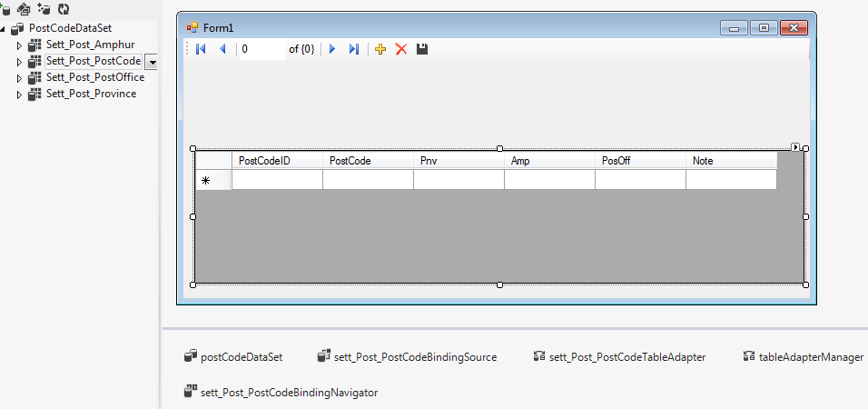Screen dimensions: 868x409
Task: Click the Prv column header
Action: click(459, 161)
